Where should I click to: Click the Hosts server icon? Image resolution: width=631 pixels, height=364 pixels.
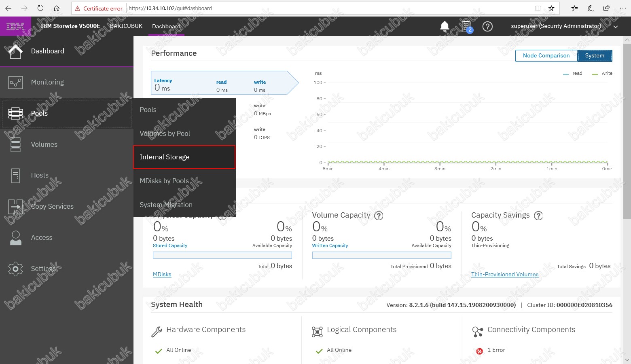pos(15,176)
